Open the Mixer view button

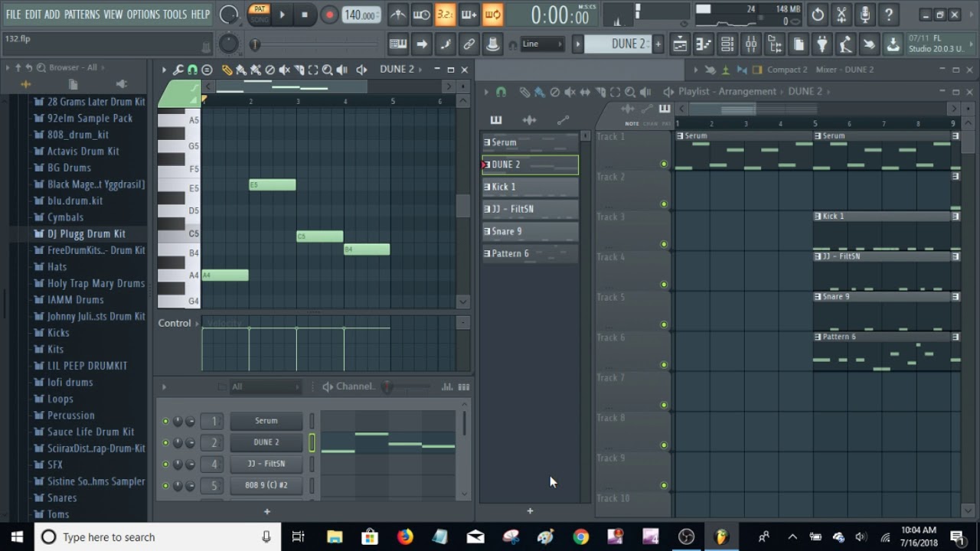pos(751,44)
